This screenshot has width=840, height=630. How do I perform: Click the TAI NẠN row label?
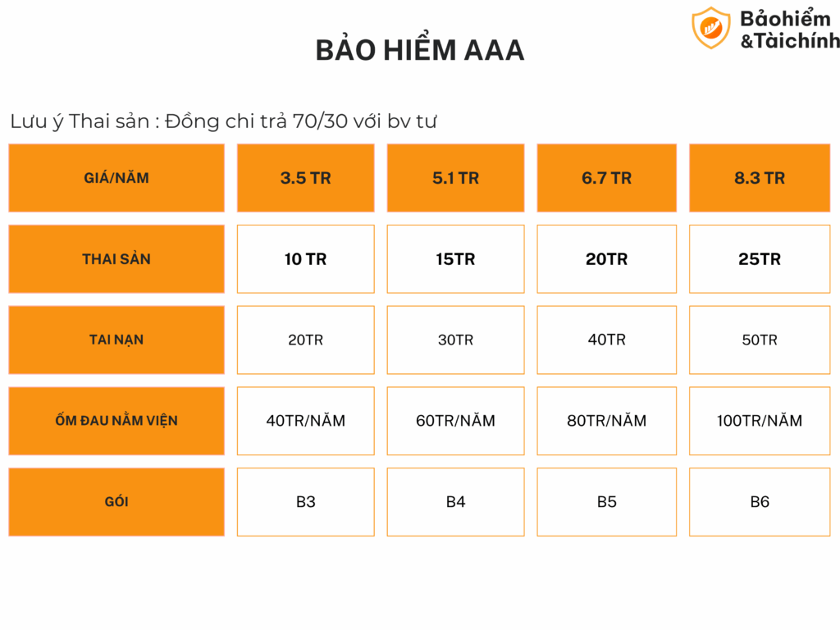(116, 340)
